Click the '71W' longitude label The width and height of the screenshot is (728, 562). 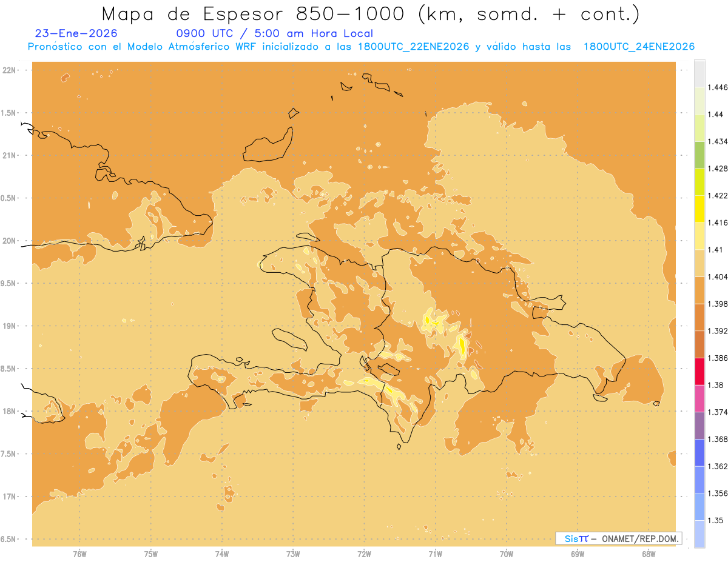[x=435, y=554]
